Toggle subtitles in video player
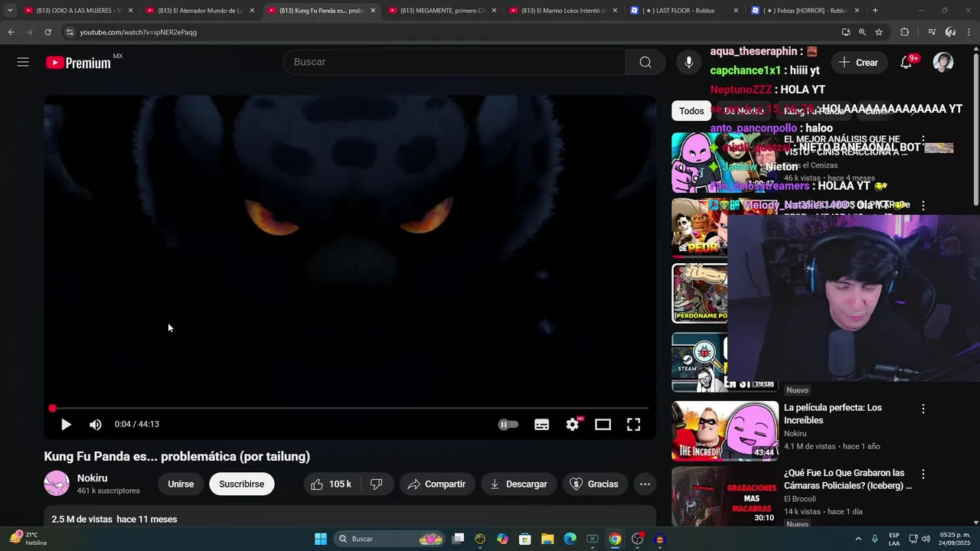 click(541, 424)
